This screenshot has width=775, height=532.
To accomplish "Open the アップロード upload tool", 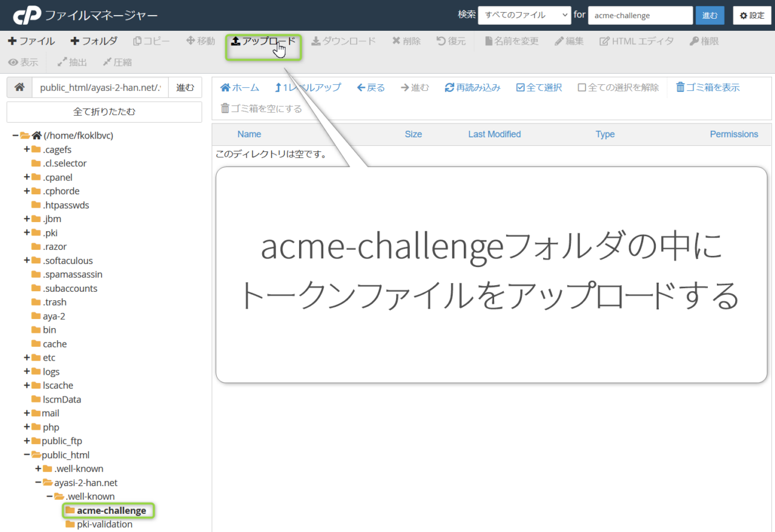I will (263, 41).
